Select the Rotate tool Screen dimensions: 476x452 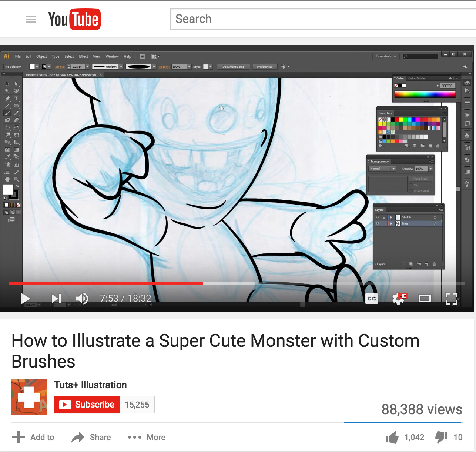(x=7, y=128)
